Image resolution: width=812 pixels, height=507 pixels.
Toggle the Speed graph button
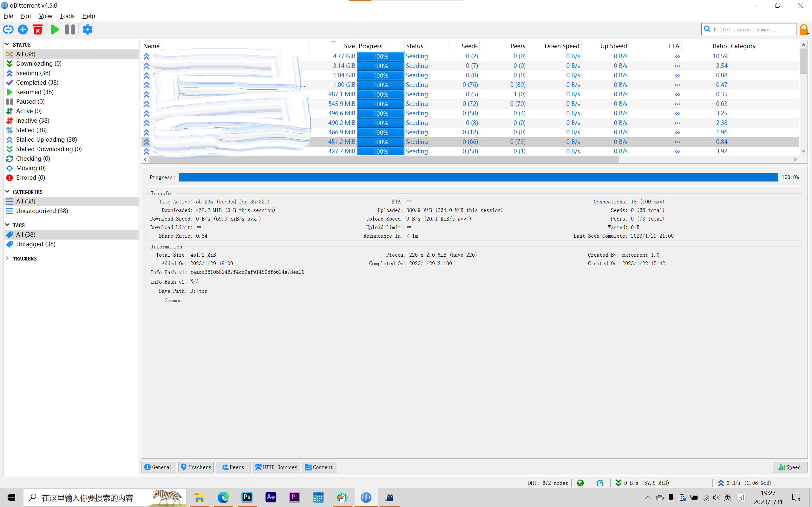pyautogui.click(x=789, y=467)
